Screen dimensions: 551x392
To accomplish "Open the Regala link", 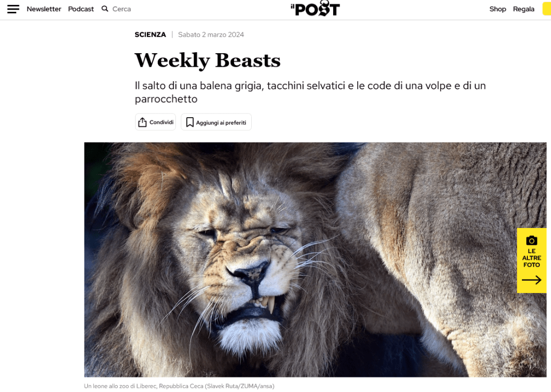I will click(524, 9).
